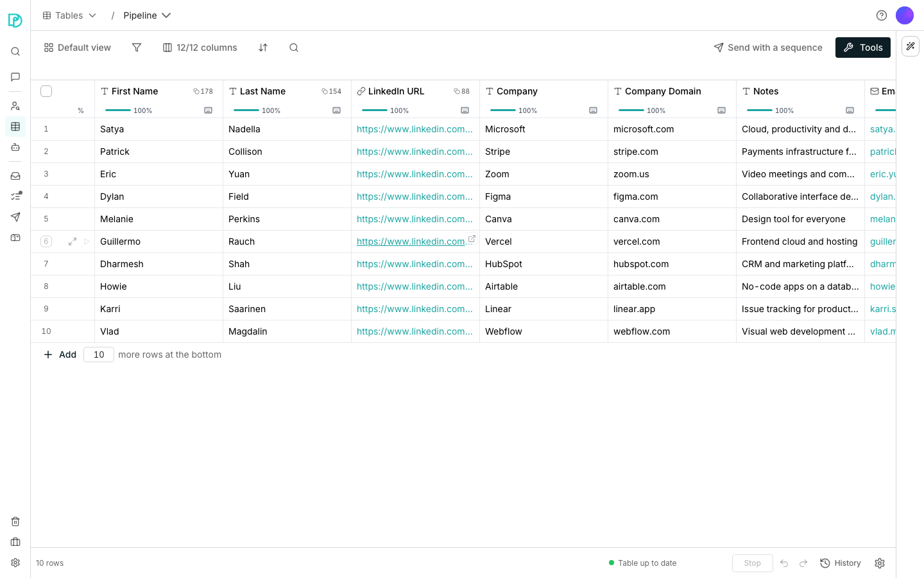Open the user avatar at top right

(905, 15)
